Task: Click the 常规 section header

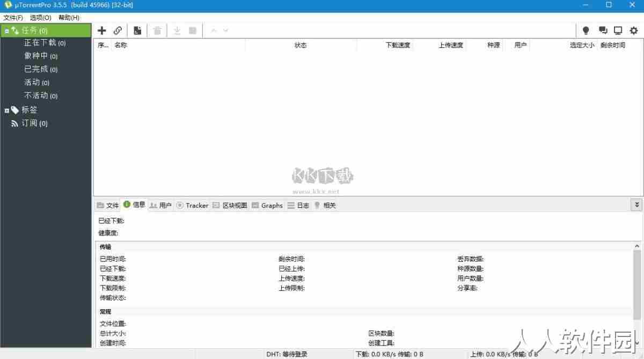Action: 105,312
